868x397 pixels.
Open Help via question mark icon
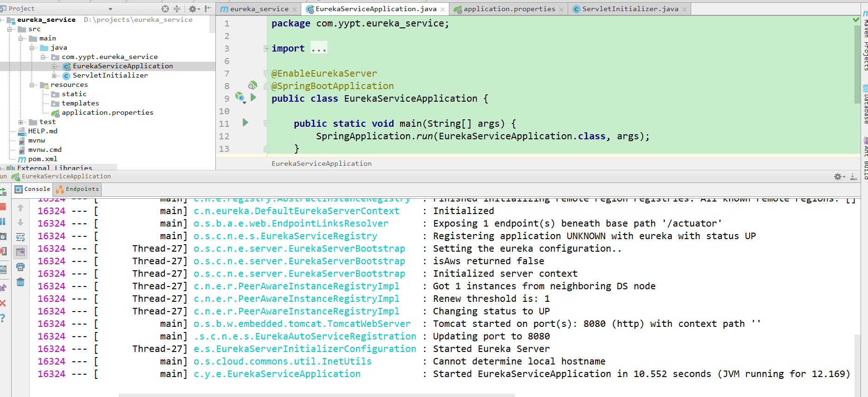[x=3, y=318]
